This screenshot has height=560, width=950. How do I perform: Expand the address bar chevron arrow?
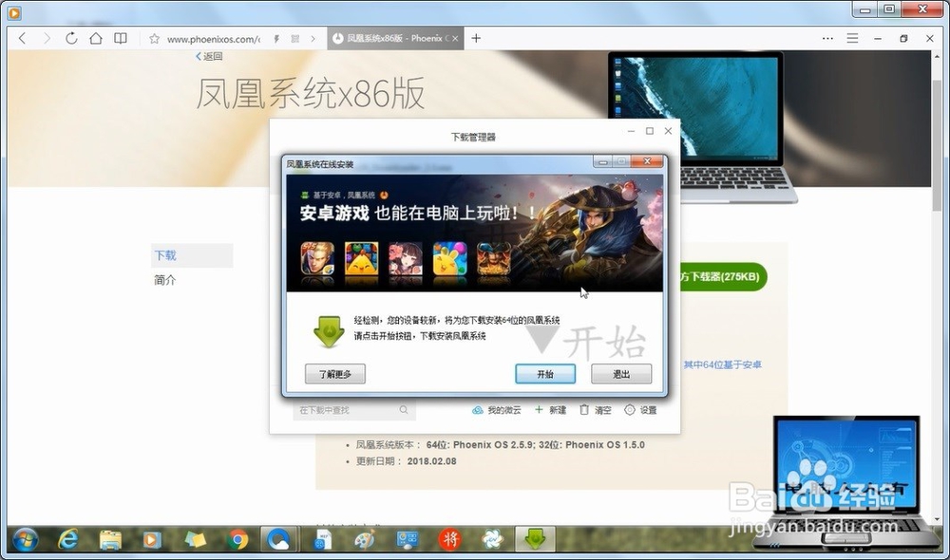point(313,39)
